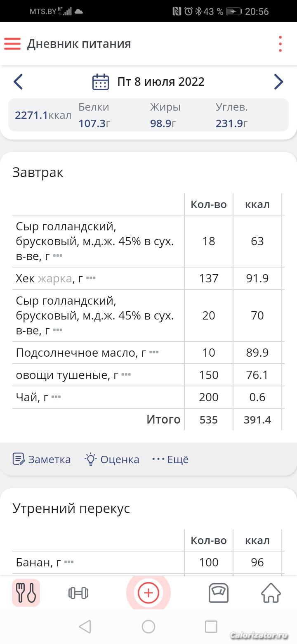
Task: Open options dots next to Хек жарка
Action: pyautogui.click(x=91, y=278)
